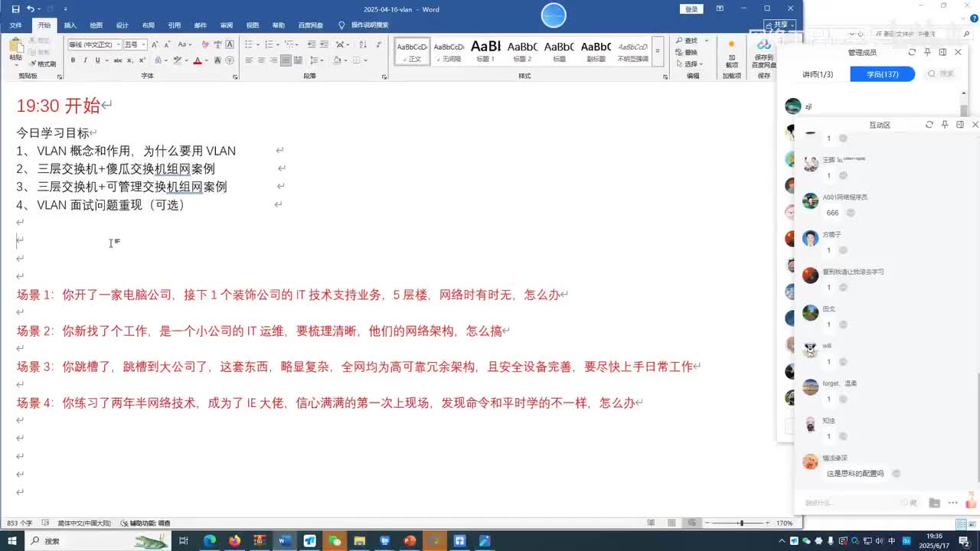This screenshot has width=980, height=551.
Task: Justify the paragraph text
Action: 286,60
